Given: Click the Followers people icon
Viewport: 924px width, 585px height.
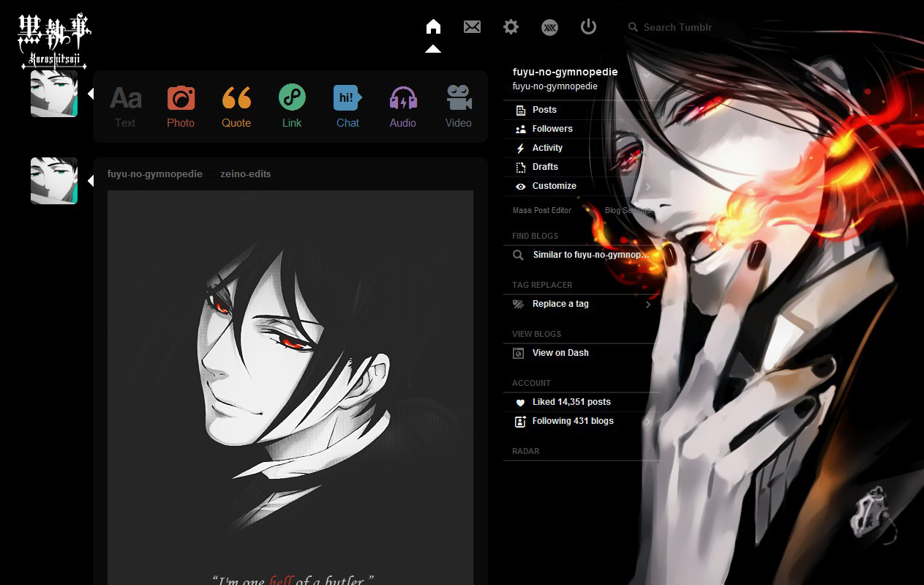Looking at the screenshot, I should pos(521,129).
